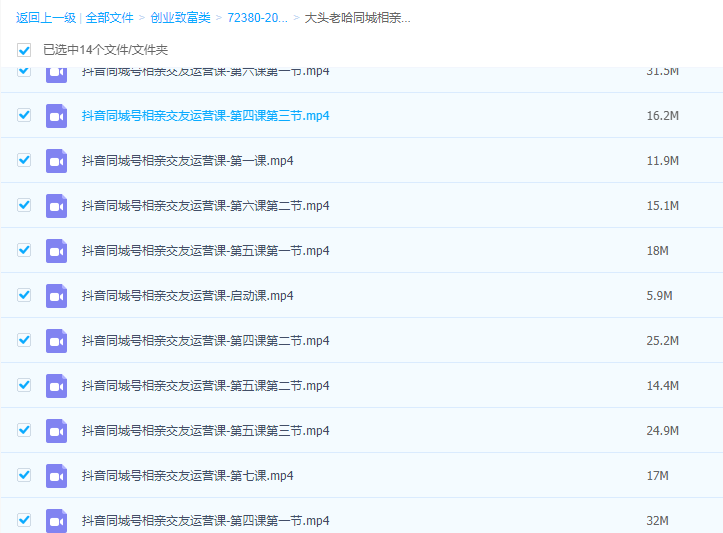Uncheck the 第七课.mp4 checkbox
The height and width of the screenshot is (533, 723).
coord(24,474)
